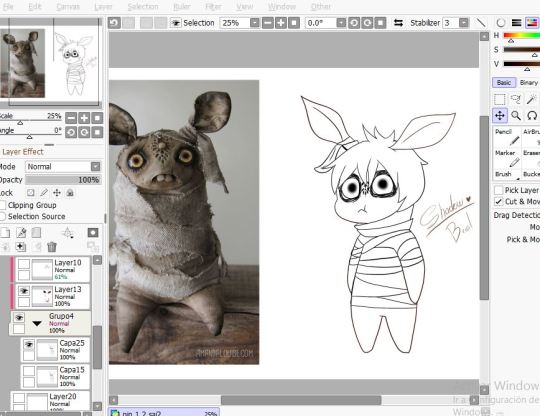Rotate canvas counterclockwise from top toolbar
The image size is (540, 416).
[x=354, y=23]
